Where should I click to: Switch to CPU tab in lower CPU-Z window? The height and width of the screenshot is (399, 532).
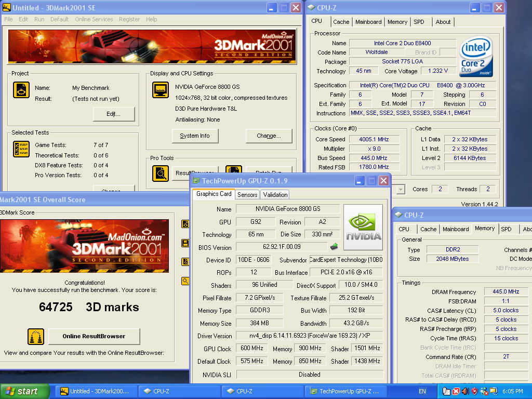[404, 229]
